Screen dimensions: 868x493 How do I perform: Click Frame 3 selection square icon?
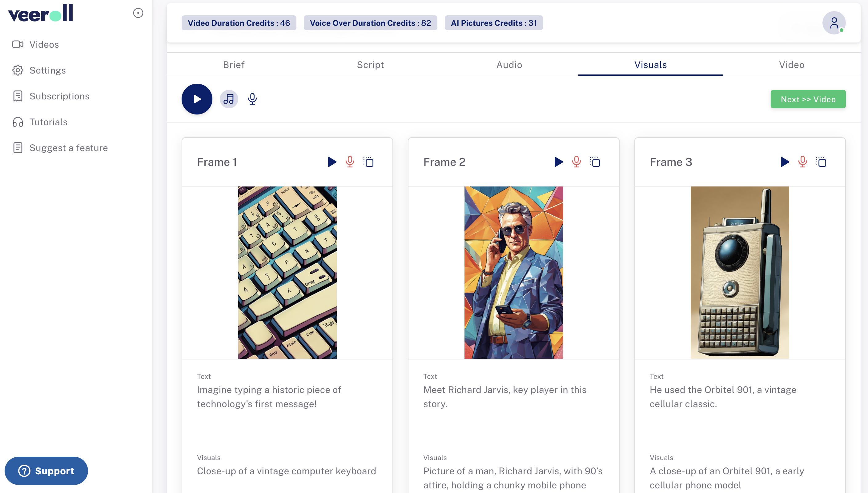click(x=821, y=162)
